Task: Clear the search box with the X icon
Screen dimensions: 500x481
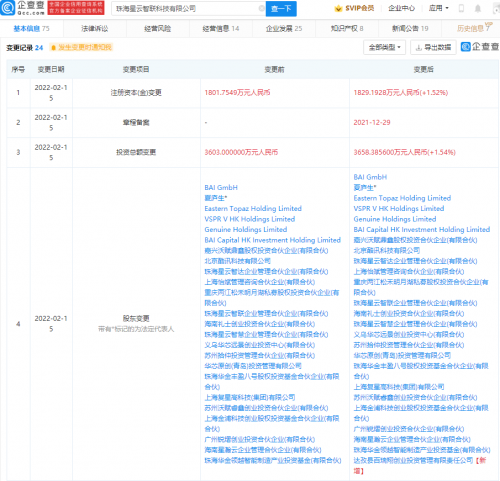Action: (x=262, y=8)
